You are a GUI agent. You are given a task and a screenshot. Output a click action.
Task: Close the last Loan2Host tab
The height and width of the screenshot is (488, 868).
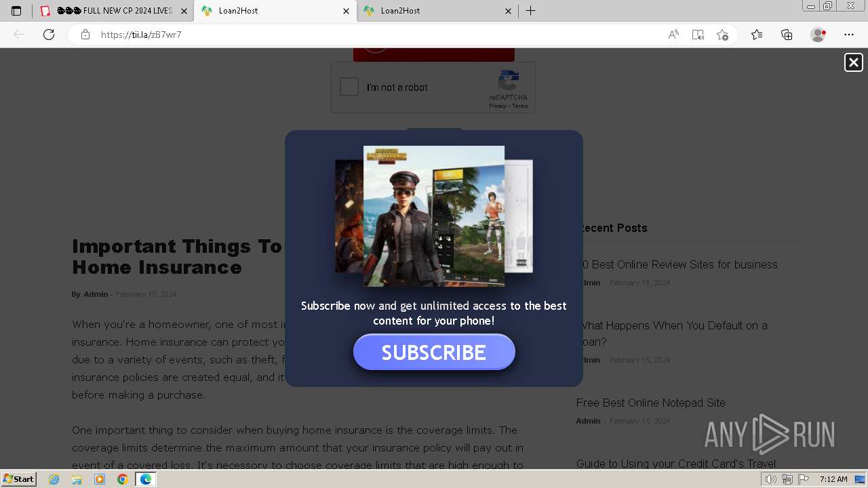(x=509, y=11)
